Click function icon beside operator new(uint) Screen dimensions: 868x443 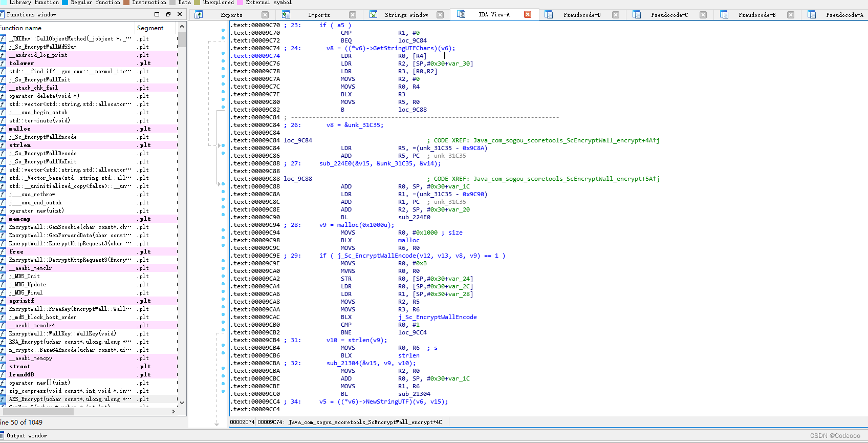3,210
